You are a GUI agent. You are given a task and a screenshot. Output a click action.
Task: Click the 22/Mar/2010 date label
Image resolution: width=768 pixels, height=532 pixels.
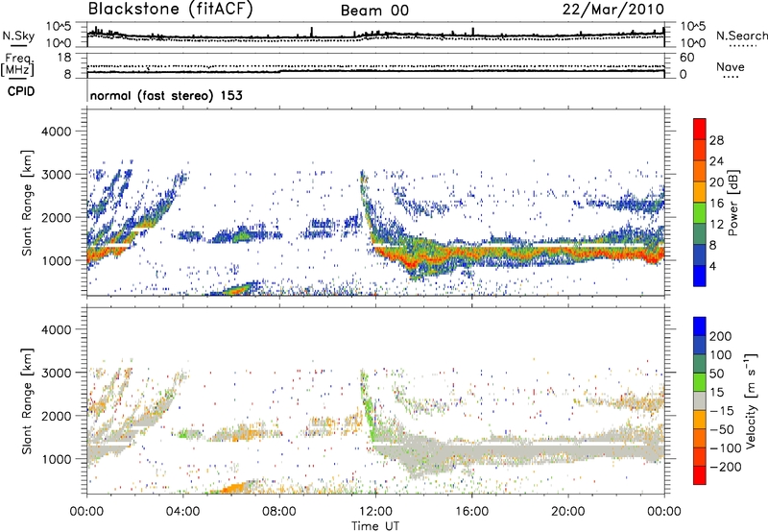[x=613, y=10]
